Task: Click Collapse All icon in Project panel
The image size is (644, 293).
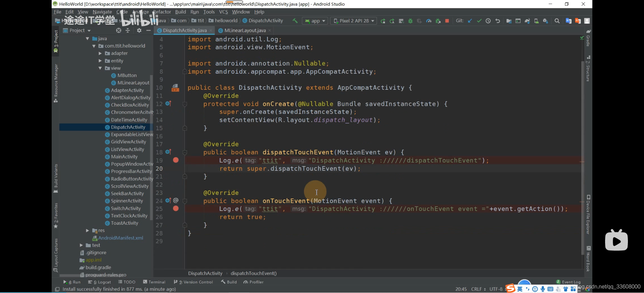Action: click(x=127, y=30)
